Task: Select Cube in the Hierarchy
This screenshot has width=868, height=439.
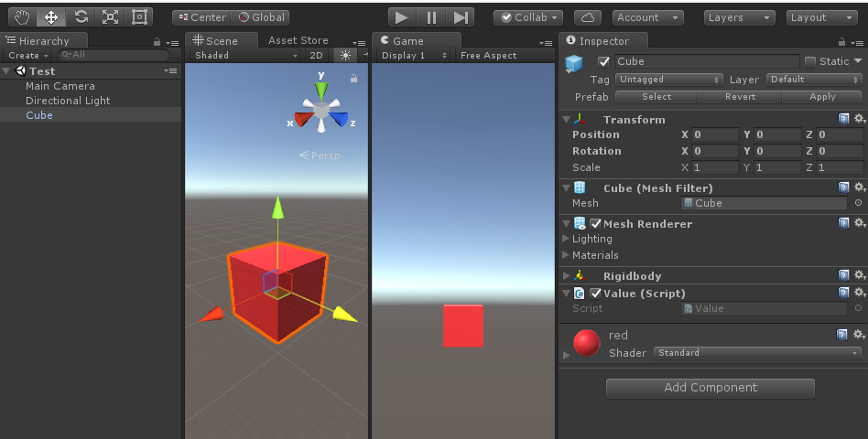Action: [38, 115]
